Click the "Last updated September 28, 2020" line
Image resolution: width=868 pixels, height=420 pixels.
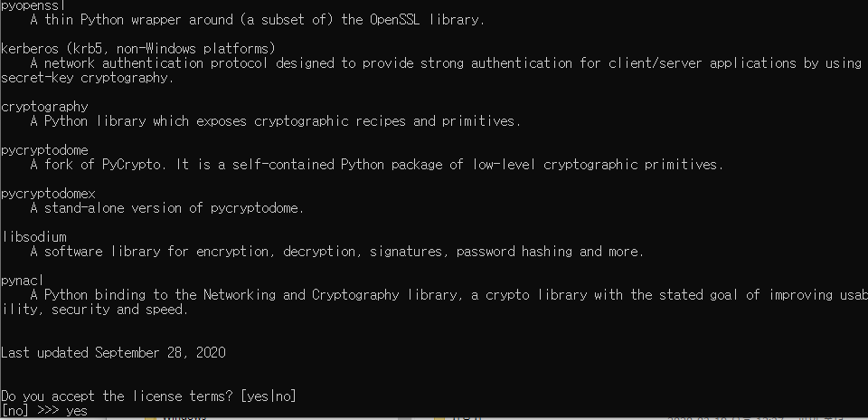pos(113,353)
